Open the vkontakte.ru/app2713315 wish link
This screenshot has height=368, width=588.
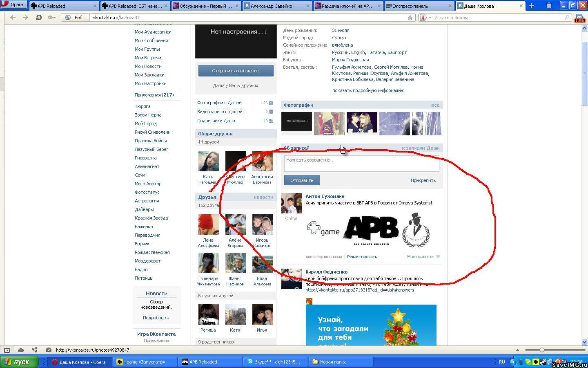pyautogui.click(x=360, y=290)
